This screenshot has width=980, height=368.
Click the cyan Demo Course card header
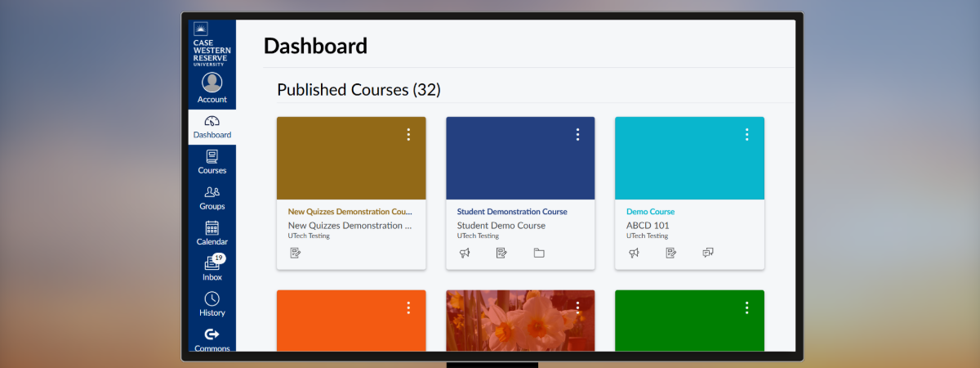[689, 158]
